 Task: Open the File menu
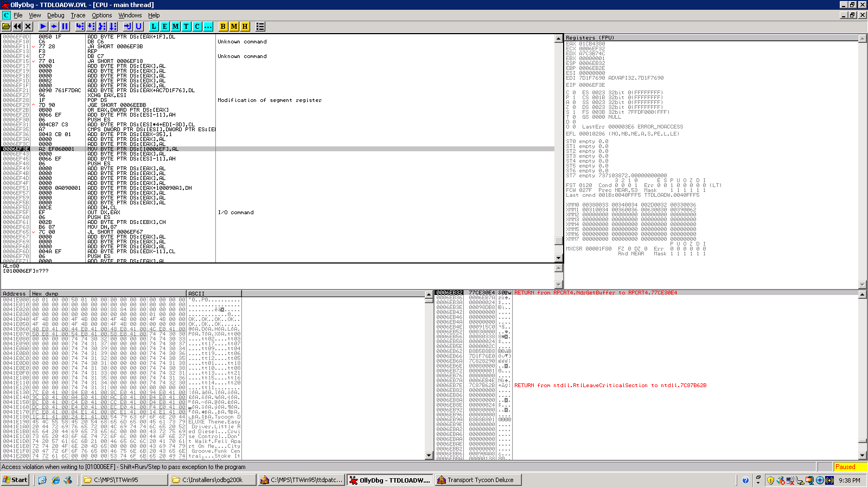pyautogui.click(x=18, y=15)
